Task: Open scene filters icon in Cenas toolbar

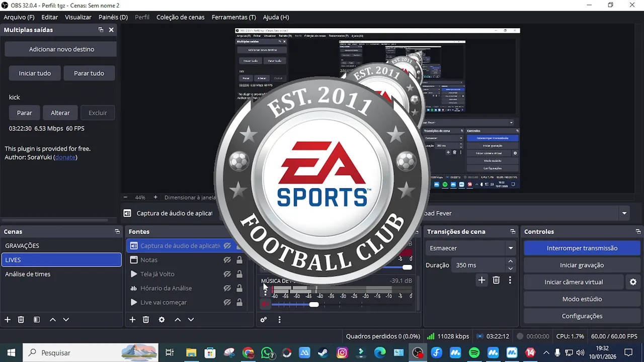Action: click(37, 320)
